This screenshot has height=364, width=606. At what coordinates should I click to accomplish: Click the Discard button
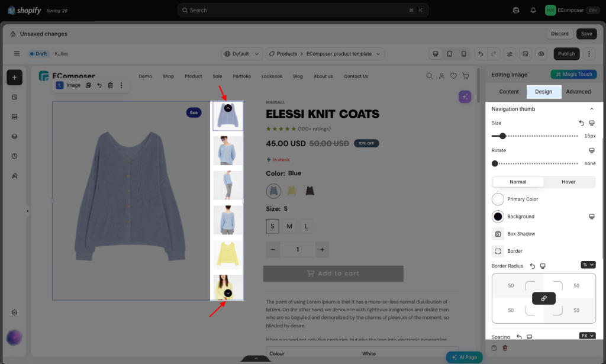[560, 34]
